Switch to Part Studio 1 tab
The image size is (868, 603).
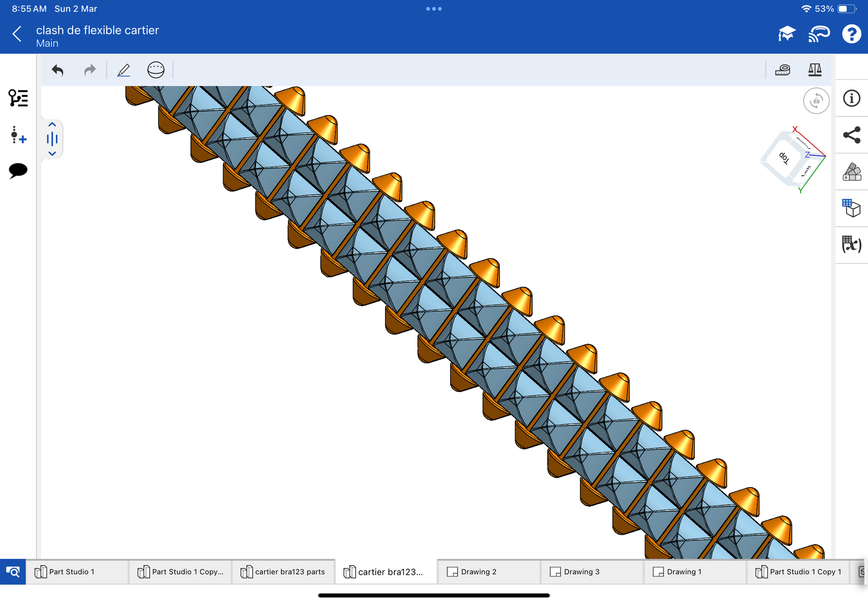click(71, 572)
